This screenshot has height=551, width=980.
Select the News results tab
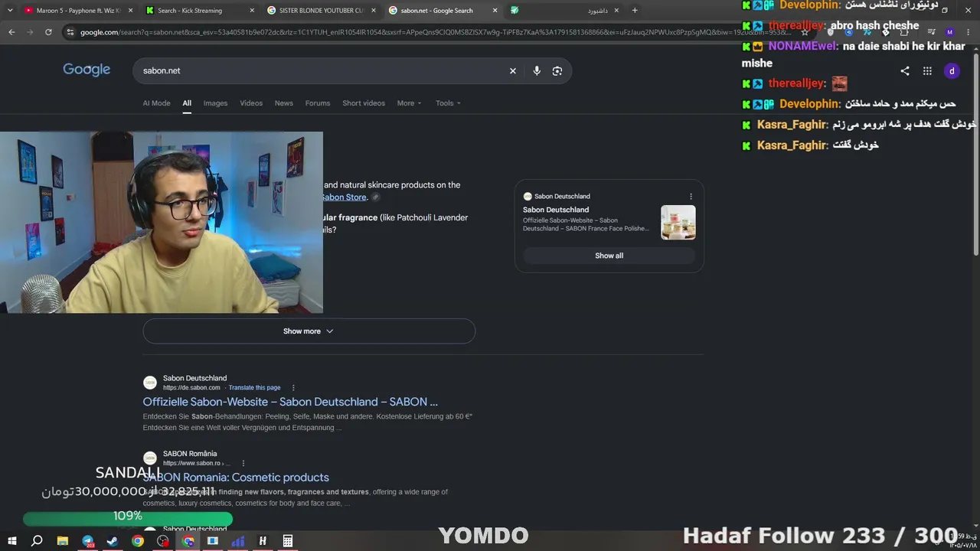pos(284,103)
